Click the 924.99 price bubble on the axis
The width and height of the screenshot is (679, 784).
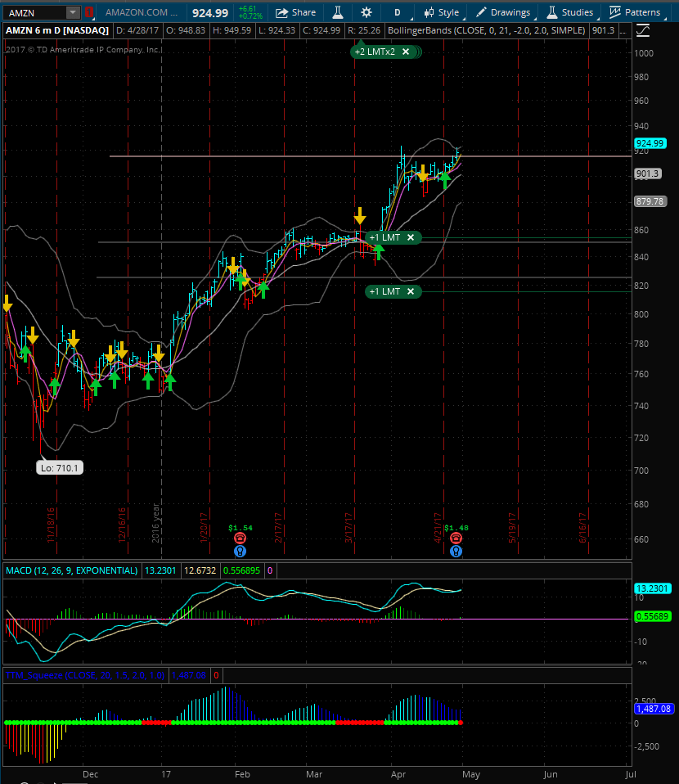pos(650,143)
